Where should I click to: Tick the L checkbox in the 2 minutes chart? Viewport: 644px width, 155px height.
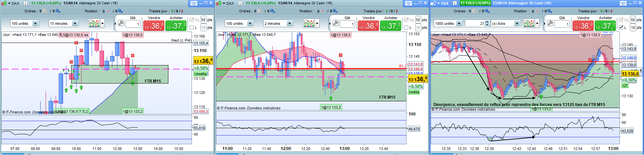point(406,28)
